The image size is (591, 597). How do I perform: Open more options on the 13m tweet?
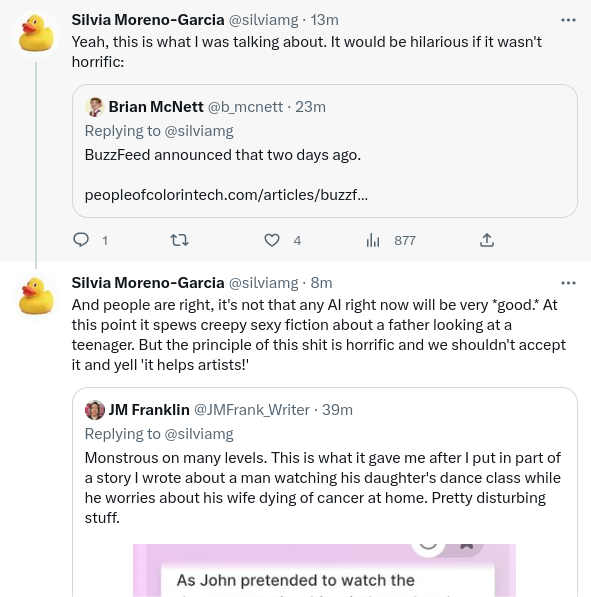[568, 20]
